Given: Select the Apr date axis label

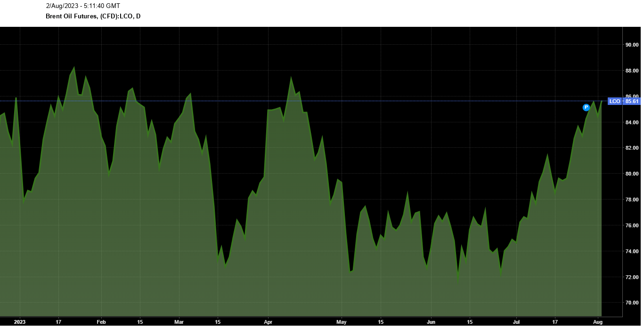Looking at the screenshot, I should [x=268, y=322].
